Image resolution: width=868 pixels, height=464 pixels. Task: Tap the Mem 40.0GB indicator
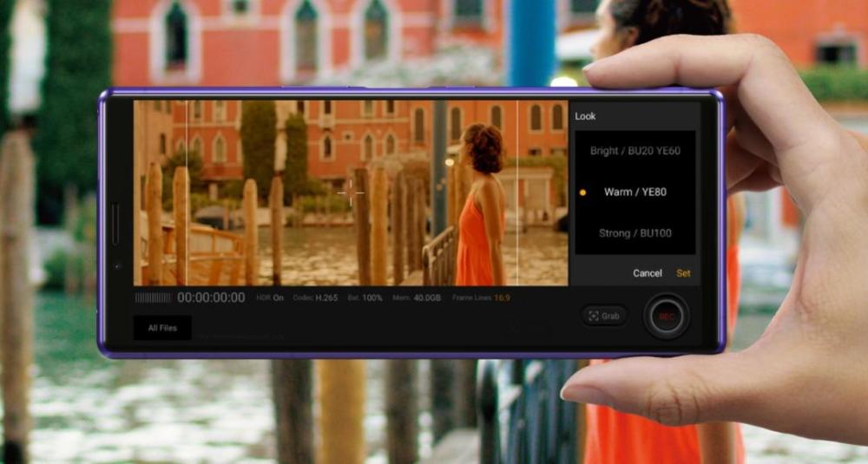coord(417,297)
